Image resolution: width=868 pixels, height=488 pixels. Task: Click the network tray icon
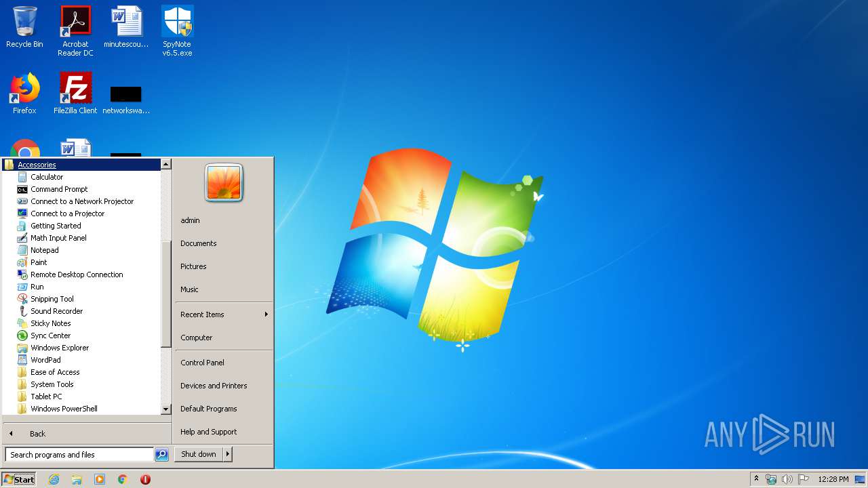coord(771,479)
